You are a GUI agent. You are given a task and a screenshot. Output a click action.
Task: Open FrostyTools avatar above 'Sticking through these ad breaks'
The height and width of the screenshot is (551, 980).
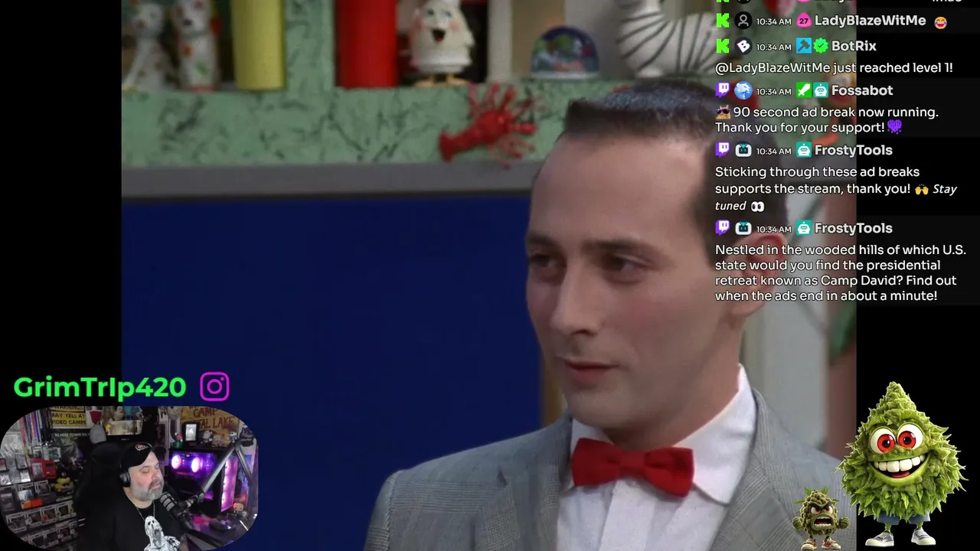point(743,150)
